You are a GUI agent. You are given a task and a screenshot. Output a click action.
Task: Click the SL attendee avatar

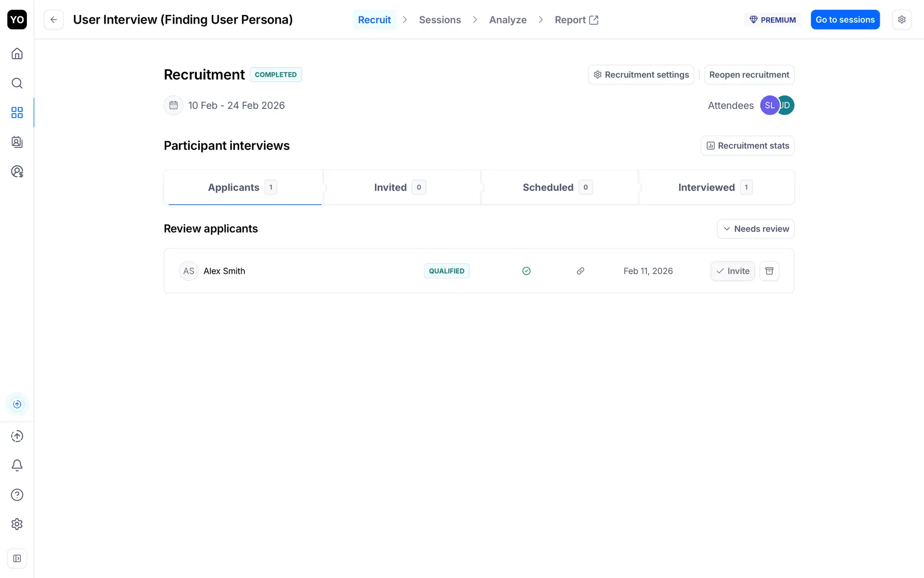pos(769,105)
